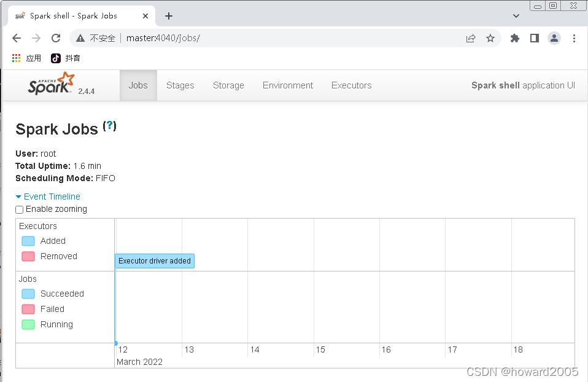
Task: Switch to the Stages tab
Action: (x=180, y=85)
